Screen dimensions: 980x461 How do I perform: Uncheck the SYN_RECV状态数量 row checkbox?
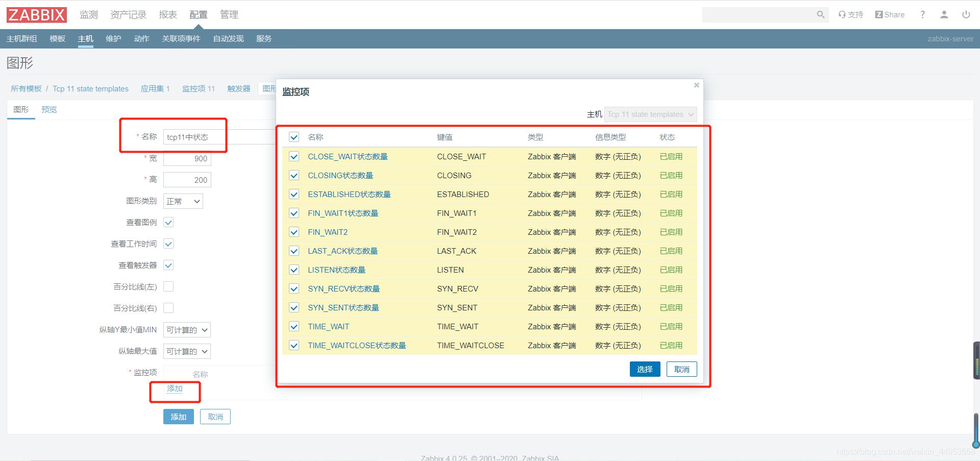pos(294,288)
